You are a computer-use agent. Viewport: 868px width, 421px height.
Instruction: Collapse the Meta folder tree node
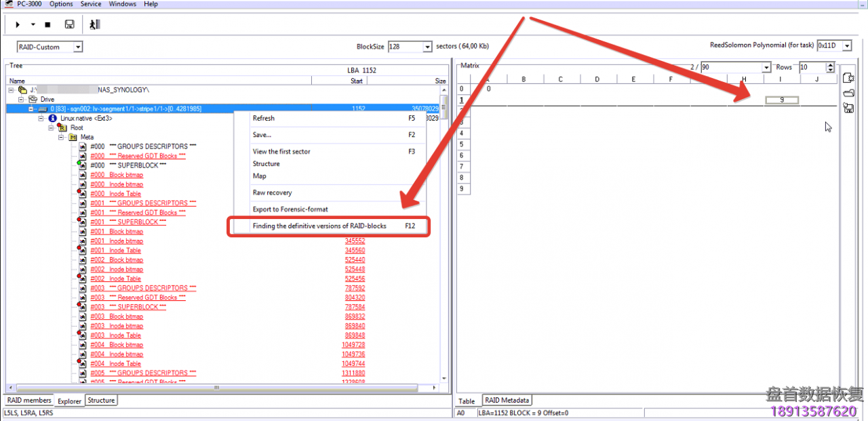61,137
